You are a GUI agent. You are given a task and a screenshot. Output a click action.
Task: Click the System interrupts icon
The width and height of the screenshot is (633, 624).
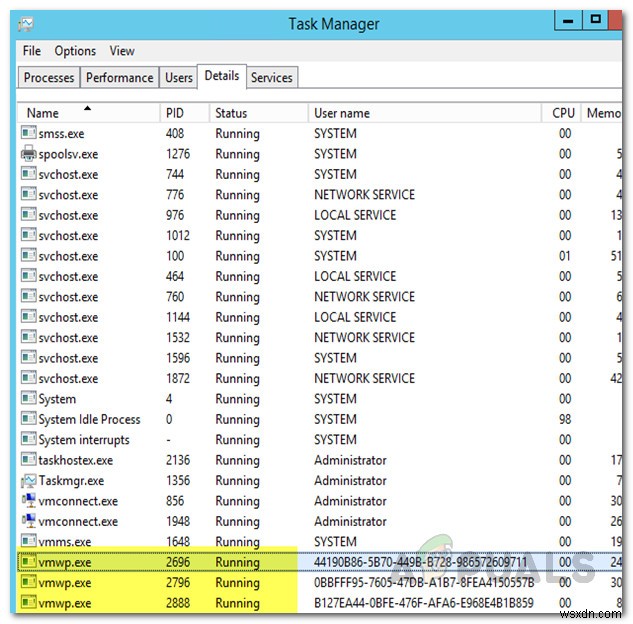click(x=28, y=439)
